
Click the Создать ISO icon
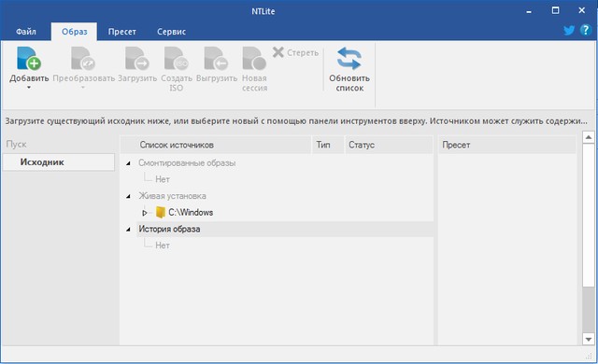coord(177,59)
